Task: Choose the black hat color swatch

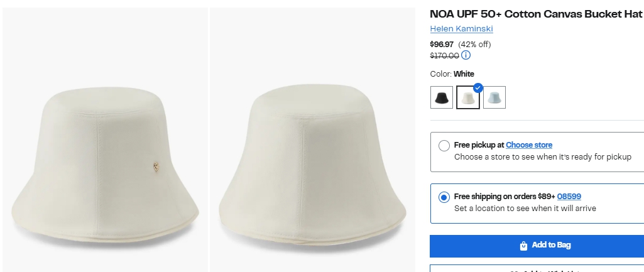Action: 442,97
